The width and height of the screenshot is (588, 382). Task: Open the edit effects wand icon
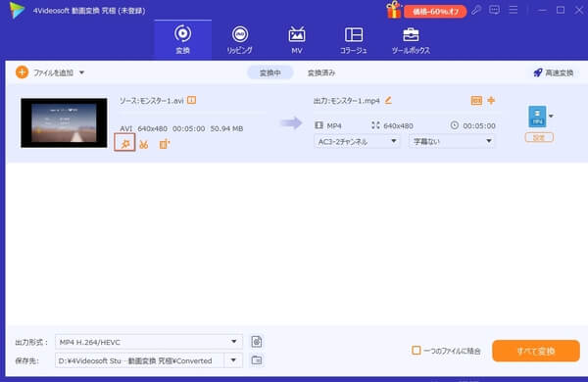pos(124,144)
